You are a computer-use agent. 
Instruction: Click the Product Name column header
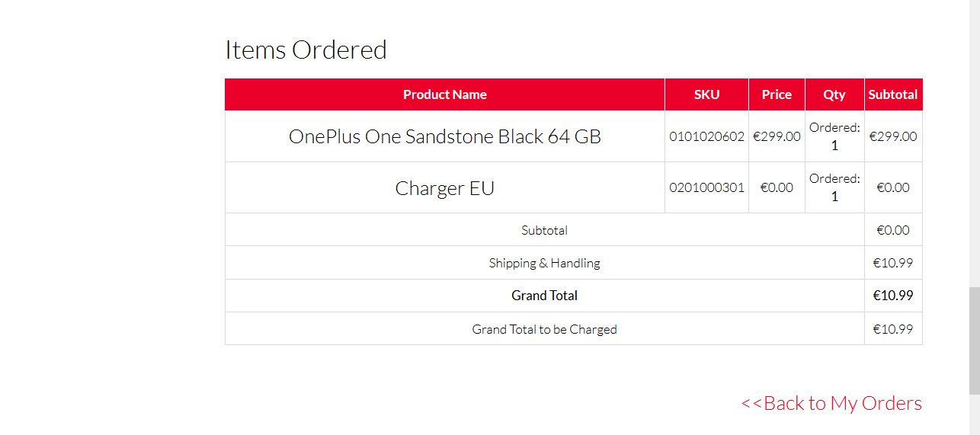pos(444,94)
